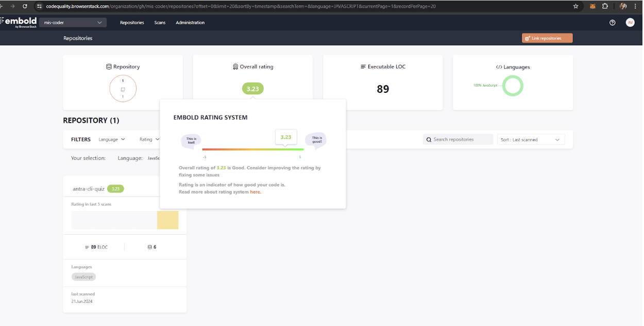Click the Languages code brackets icon
The height and width of the screenshot is (326, 644).
click(x=499, y=67)
